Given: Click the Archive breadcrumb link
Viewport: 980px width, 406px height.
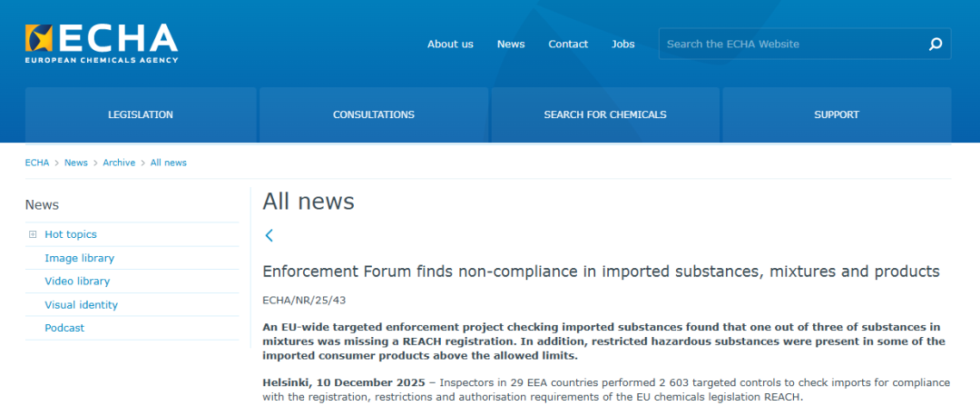Looking at the screenshot, I should coord(119,163).
